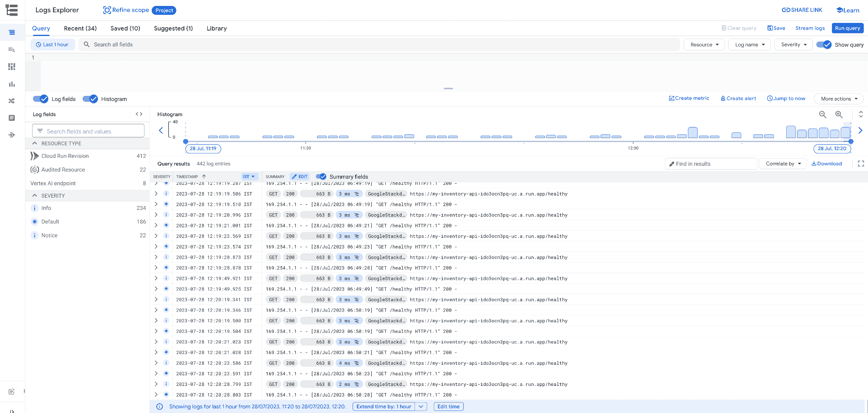This screenshot has width=868, height=413.
Task: Open the More actions dropdown
Action: (x=838, y=98)
